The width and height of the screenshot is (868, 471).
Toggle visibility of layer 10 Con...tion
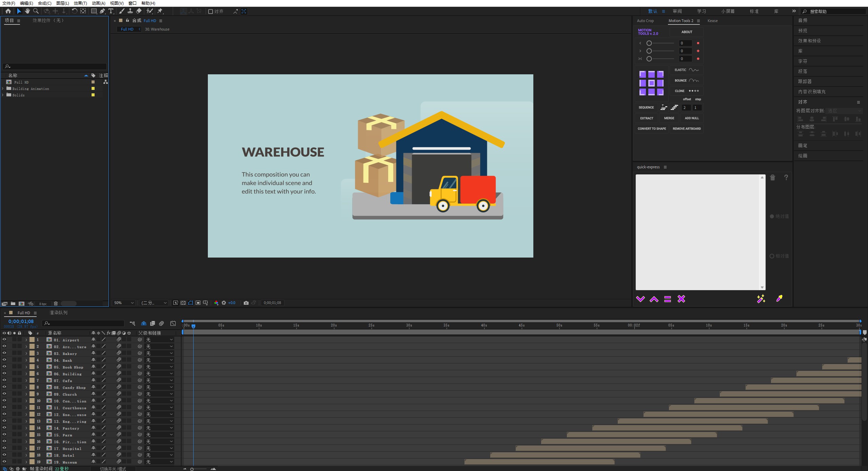pyautogui.click(x=5, y=401)
